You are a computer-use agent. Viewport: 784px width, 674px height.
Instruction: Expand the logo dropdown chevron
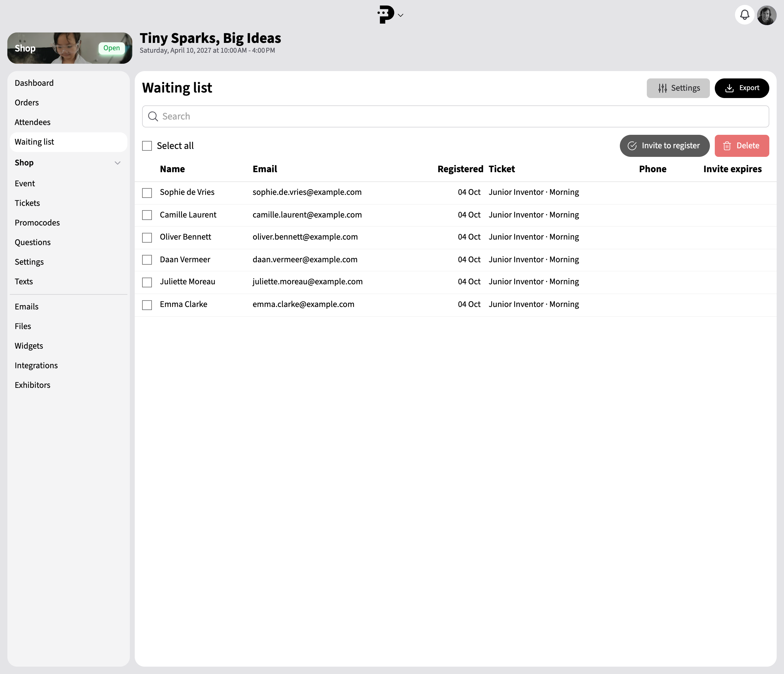[400, 16]
